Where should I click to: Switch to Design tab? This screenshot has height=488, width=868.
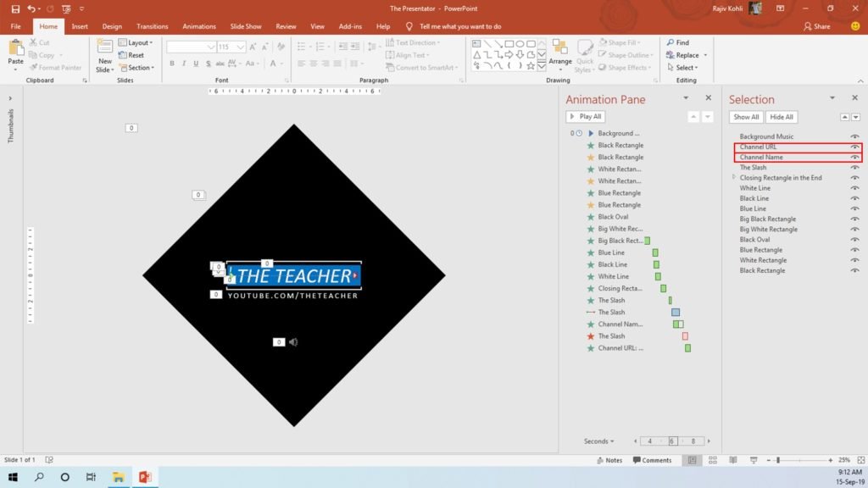coord(112,26)
